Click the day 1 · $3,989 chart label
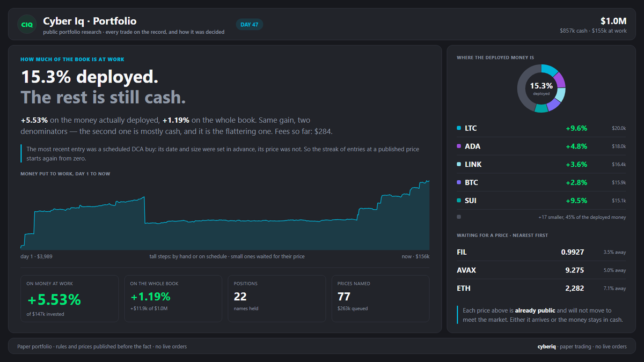644x362 pixels. tap(36, 256)
